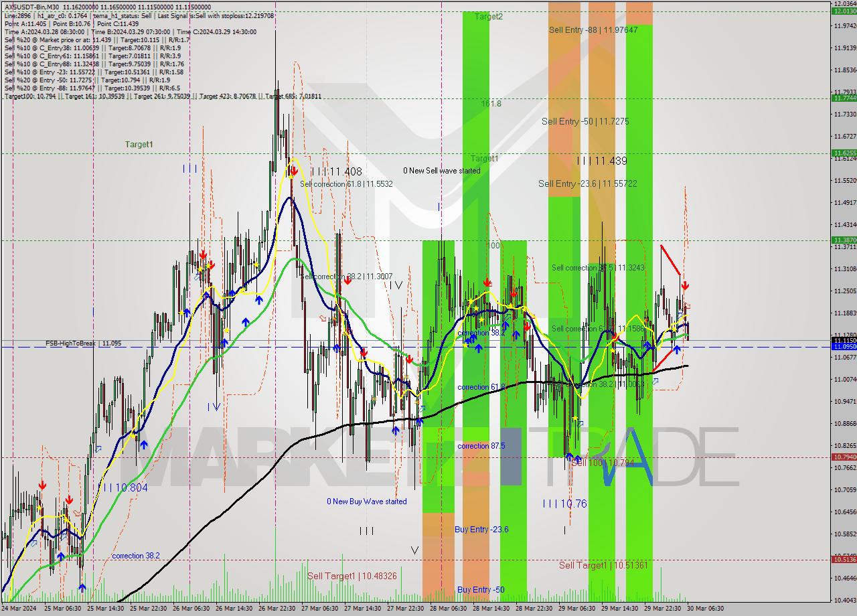Select the 'Sell 100 | 10.794' label
The image size is (857, 616).
(x=602, y=463)
